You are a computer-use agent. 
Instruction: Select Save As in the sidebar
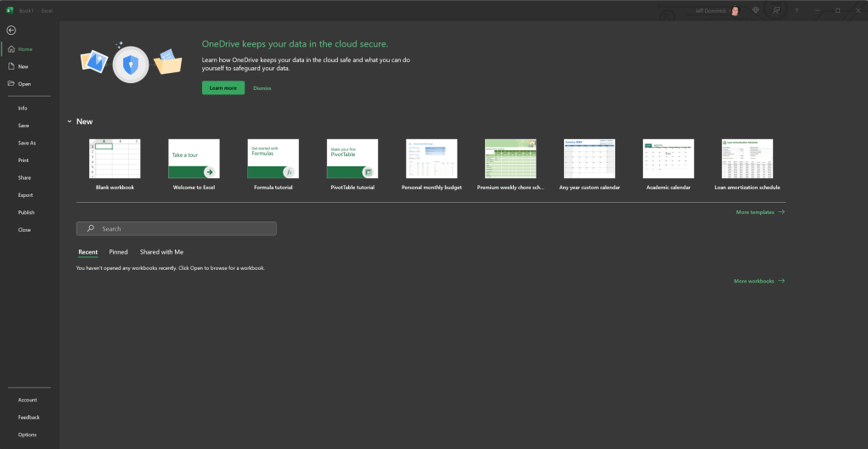click(x=27, y=143)
